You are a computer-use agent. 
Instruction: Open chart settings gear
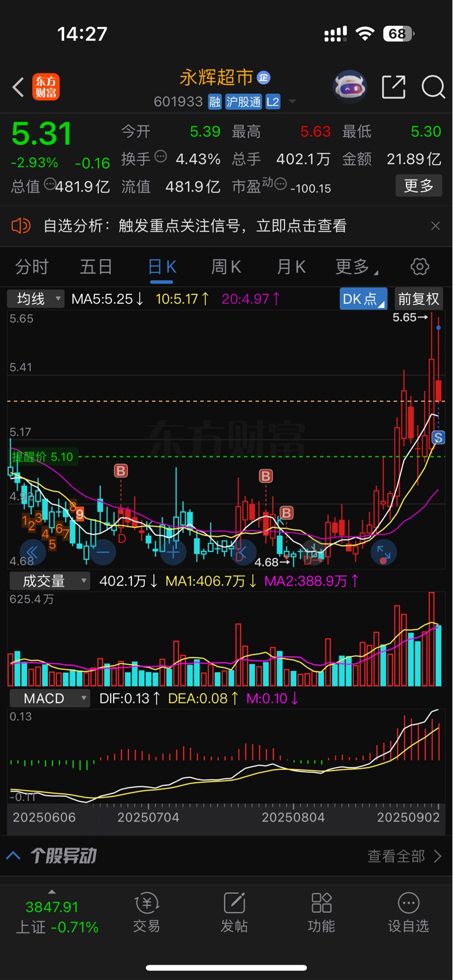[419, 267]
